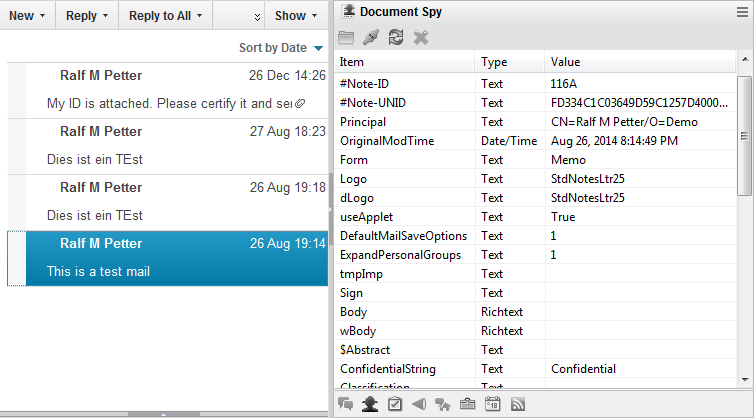
Task: Open the Reply dropdown menu
Action: [x=87, y=16]
